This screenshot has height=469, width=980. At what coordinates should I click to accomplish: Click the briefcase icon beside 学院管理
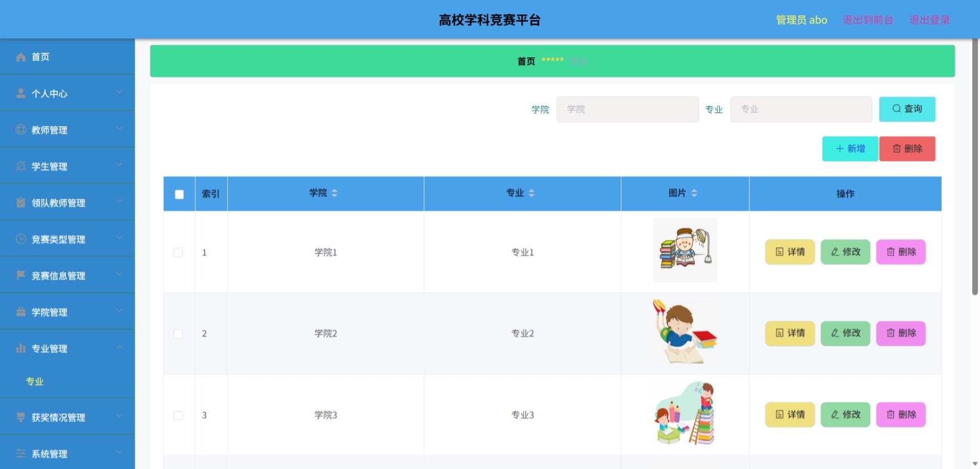21,312
